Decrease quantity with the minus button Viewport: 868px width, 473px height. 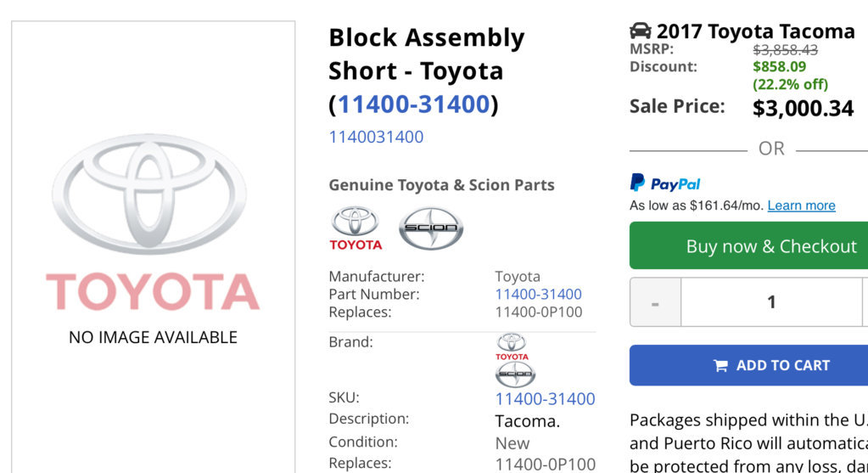(655, 302)
